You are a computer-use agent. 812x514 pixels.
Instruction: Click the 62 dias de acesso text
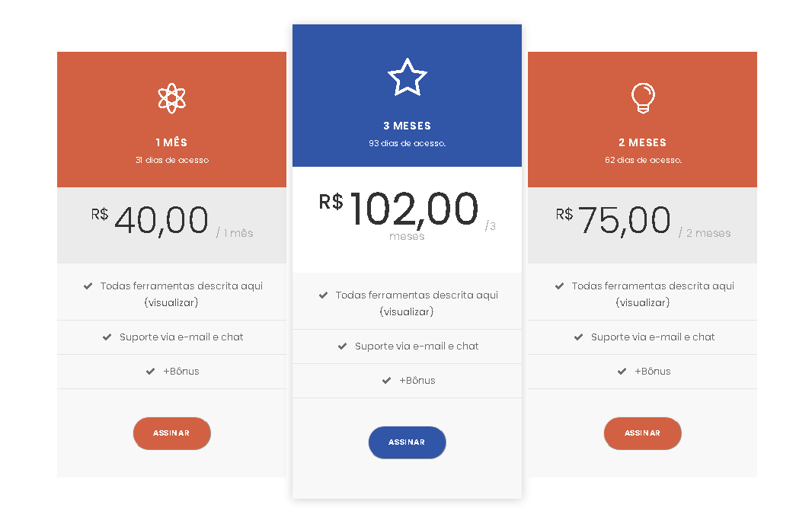[643, 161]
